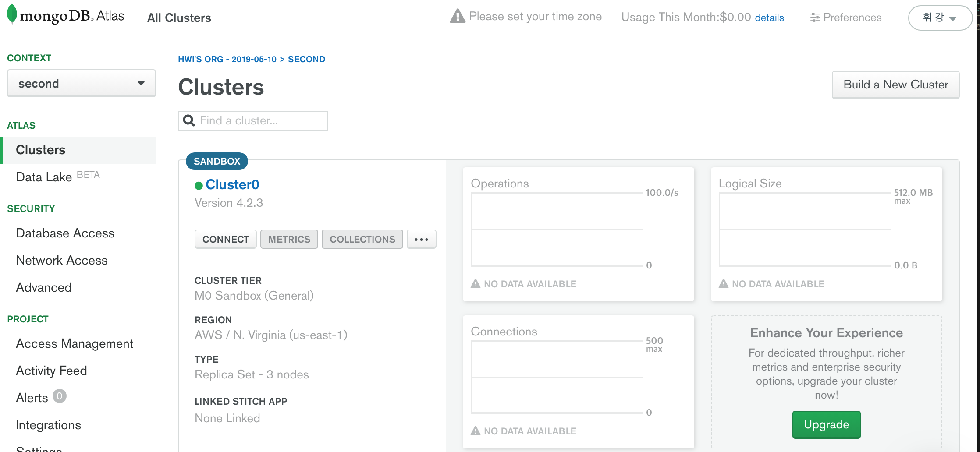Click the All Clusters link in header
This screenshot has height=452, width=980.
pyautogui.click(x=179, y=18)
